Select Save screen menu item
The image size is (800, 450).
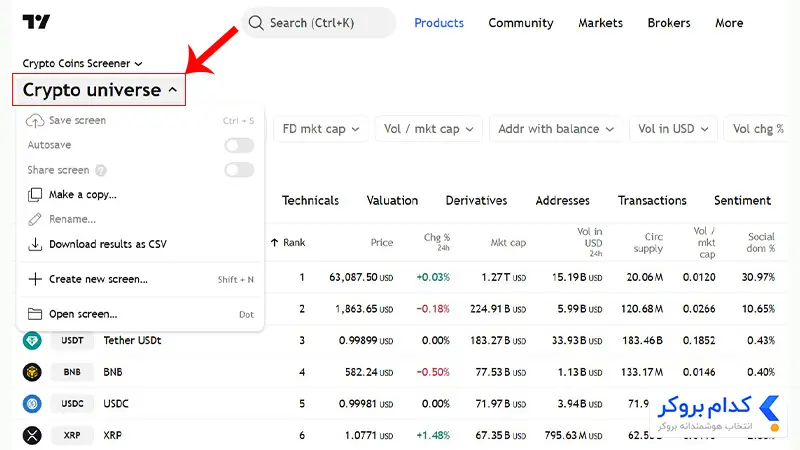point(140,121)
